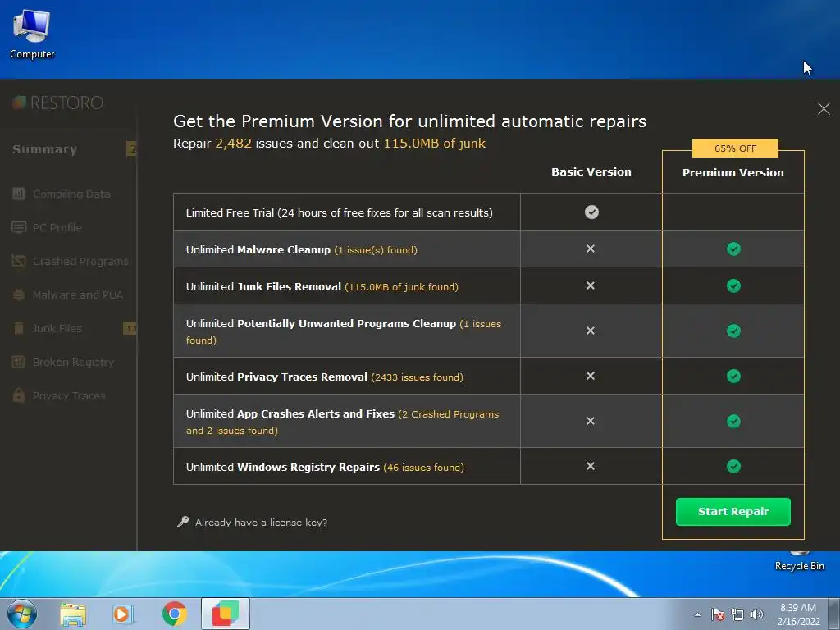Click the Restoro logo in the sidebar
The image size is (840, 630).
click(58, 103)
